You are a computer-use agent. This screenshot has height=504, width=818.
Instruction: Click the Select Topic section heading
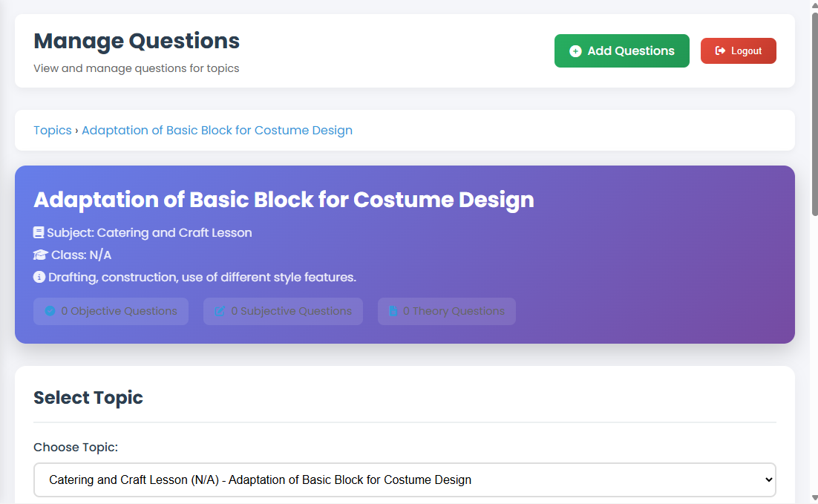click(88, 398)
